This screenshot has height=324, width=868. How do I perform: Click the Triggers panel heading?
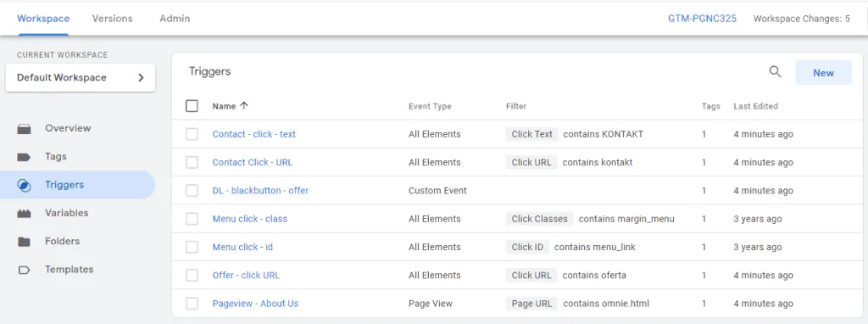(210, 71)
